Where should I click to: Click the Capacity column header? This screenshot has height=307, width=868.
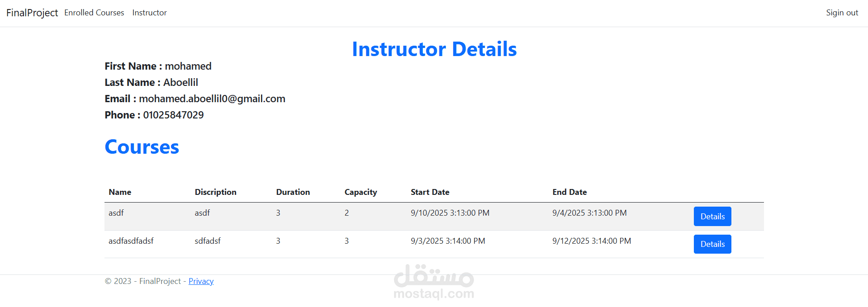tap(360, 192)
